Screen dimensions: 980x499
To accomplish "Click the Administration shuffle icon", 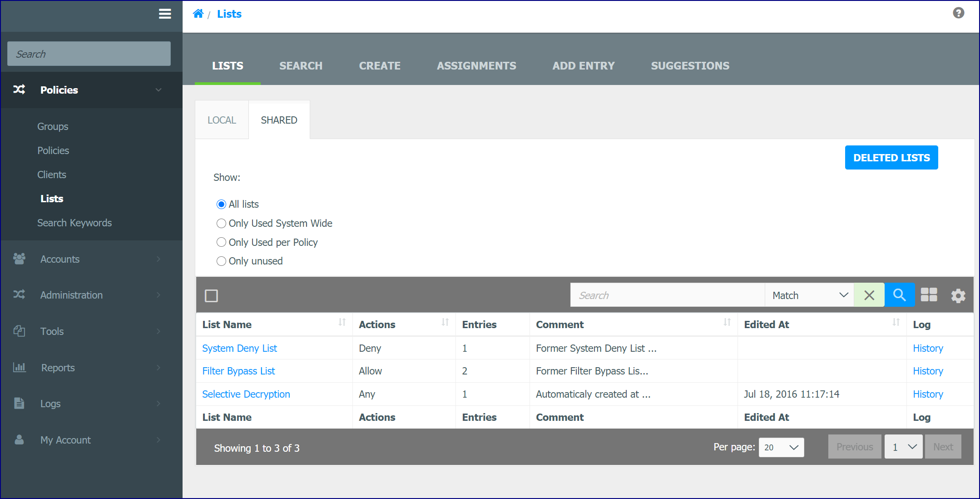I will [x=19, y=294].
